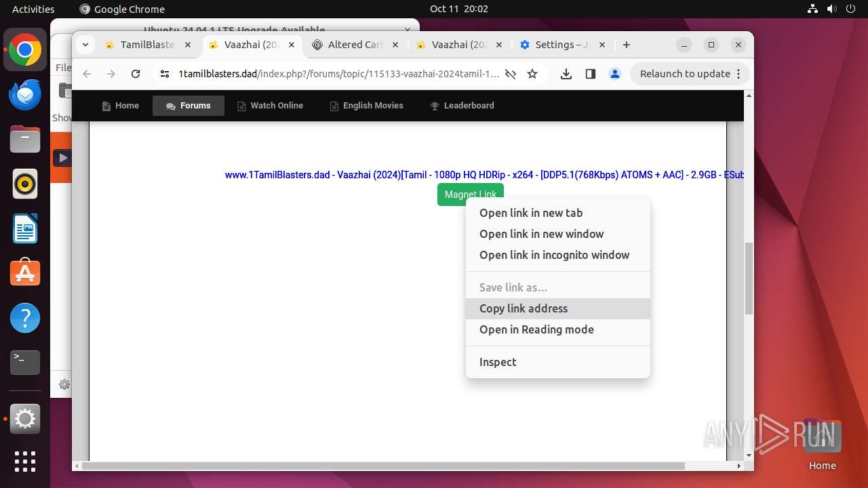Launch LibreOffice Writer from the dock
Viewport: 868px width, 488px height.
[x=25, y=228]
